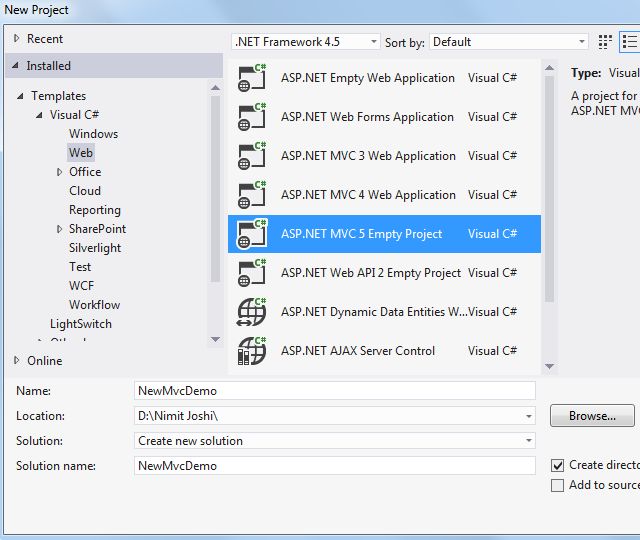Select the WCF template category
The width and height of the screenshot is (640, 540).
point(82,286)
